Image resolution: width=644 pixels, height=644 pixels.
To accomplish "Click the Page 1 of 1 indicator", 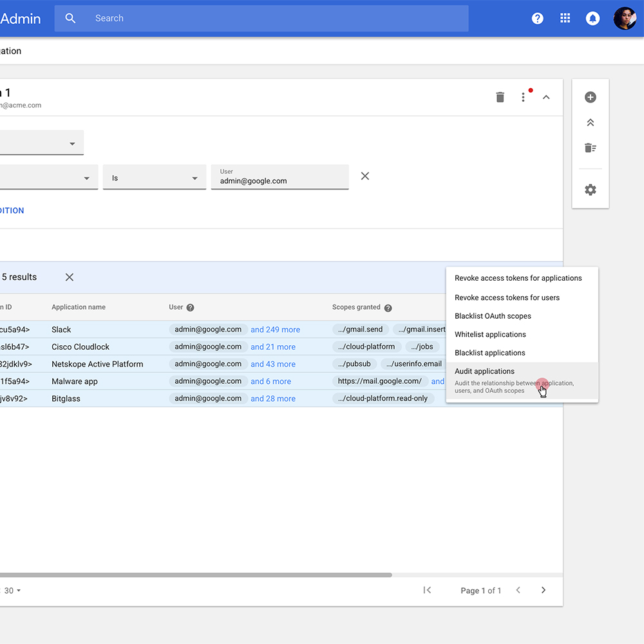I will coord(480,591).
